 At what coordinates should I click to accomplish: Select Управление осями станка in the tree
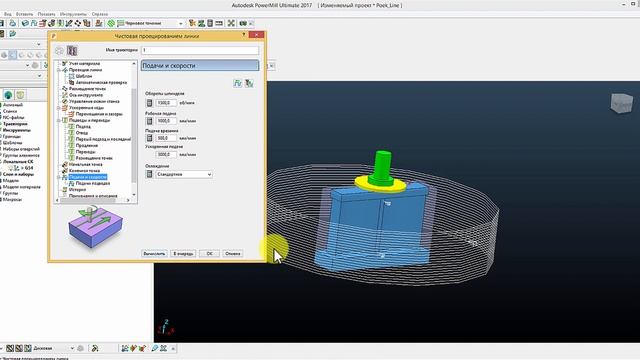tap(94, 101)
